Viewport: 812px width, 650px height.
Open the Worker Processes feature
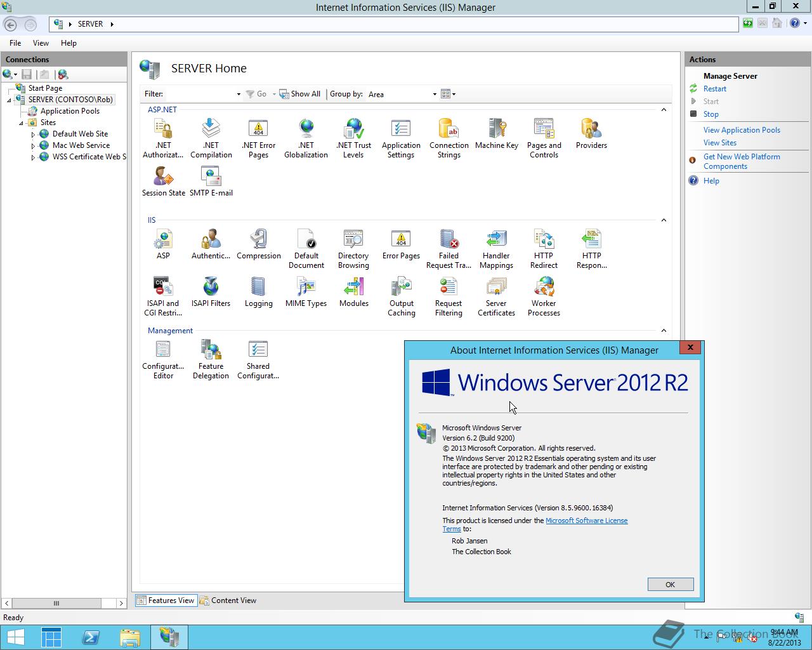coord(544,296)
